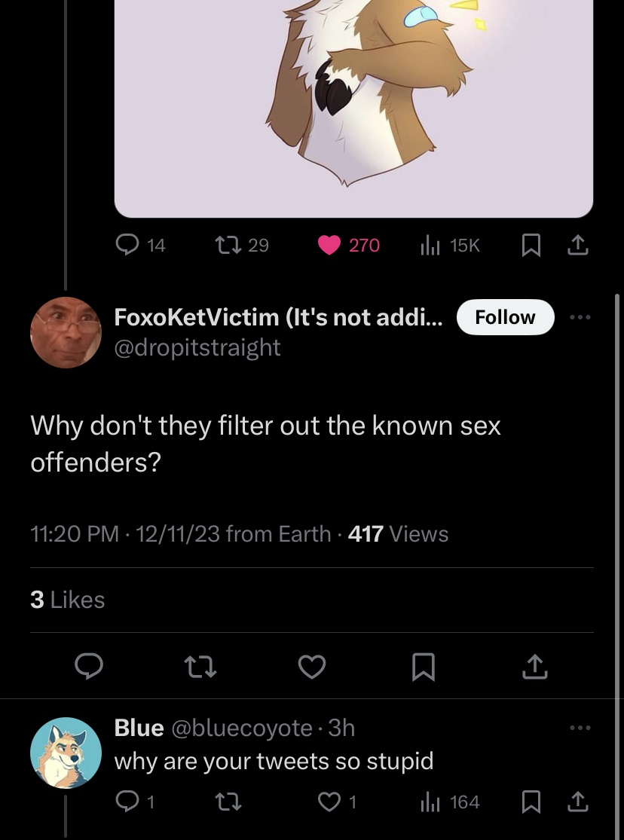Follow the FoxoKetVictim account
This screenshot has height=840, width=624.
click(x=505, y=317)
